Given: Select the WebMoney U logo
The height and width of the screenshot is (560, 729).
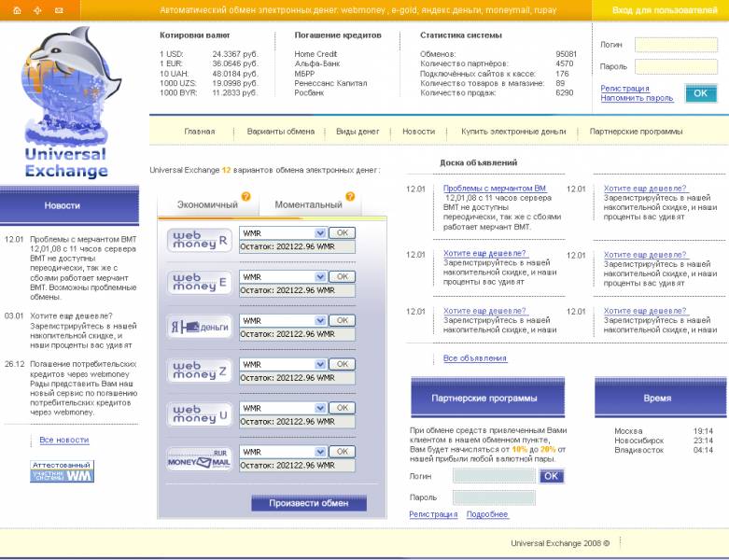Looking at the screenshot, I should (x=200, y=414).
